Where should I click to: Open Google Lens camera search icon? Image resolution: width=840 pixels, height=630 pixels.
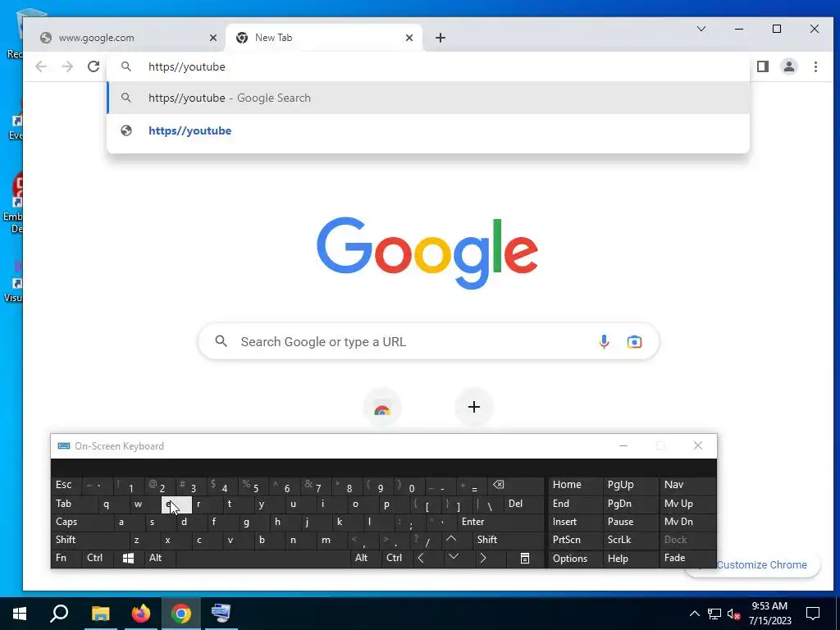(x=634, y=342)
